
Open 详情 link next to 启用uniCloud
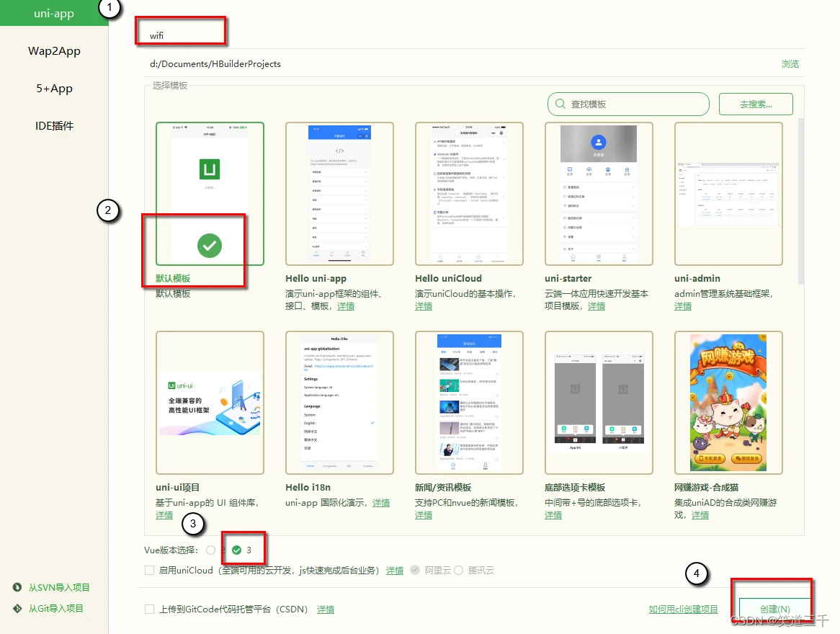pos(395,570)
